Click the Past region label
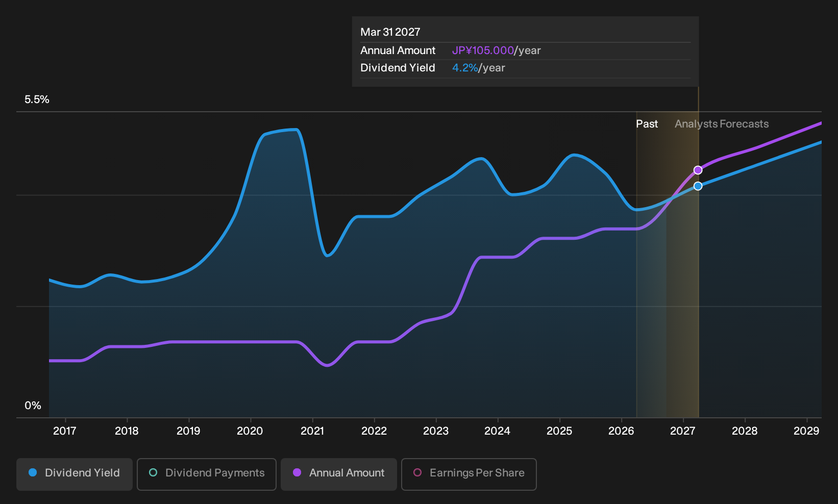 click(x=647, y=124)
